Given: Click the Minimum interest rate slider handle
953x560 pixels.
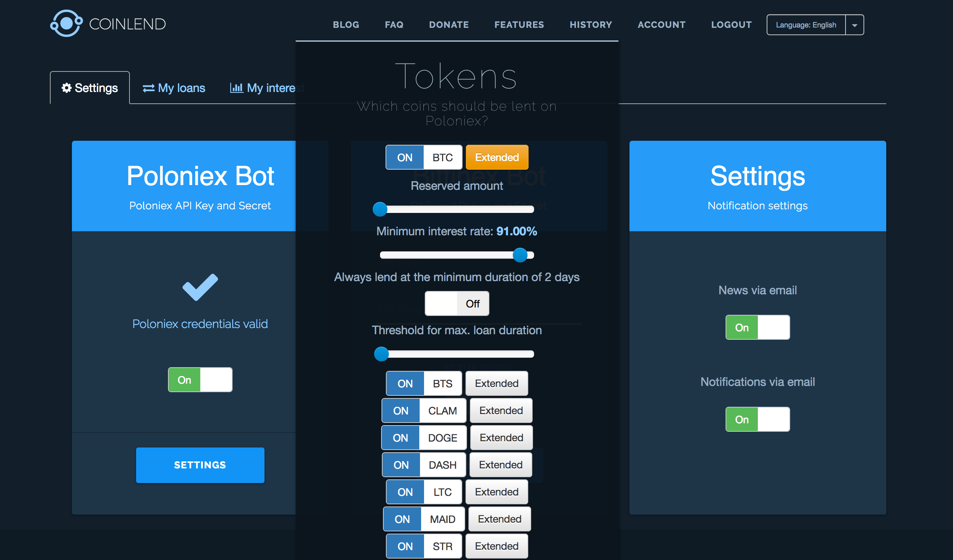Looking at the screenshot, I should pos(520,255).
